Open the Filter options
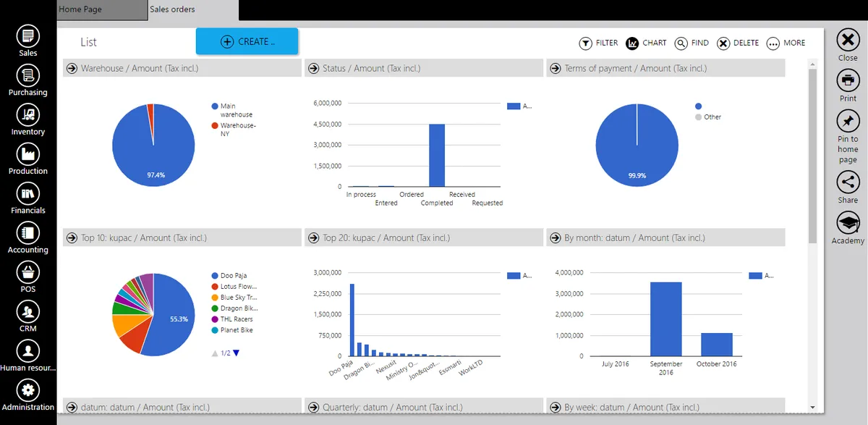 click(x=598, y=43)
